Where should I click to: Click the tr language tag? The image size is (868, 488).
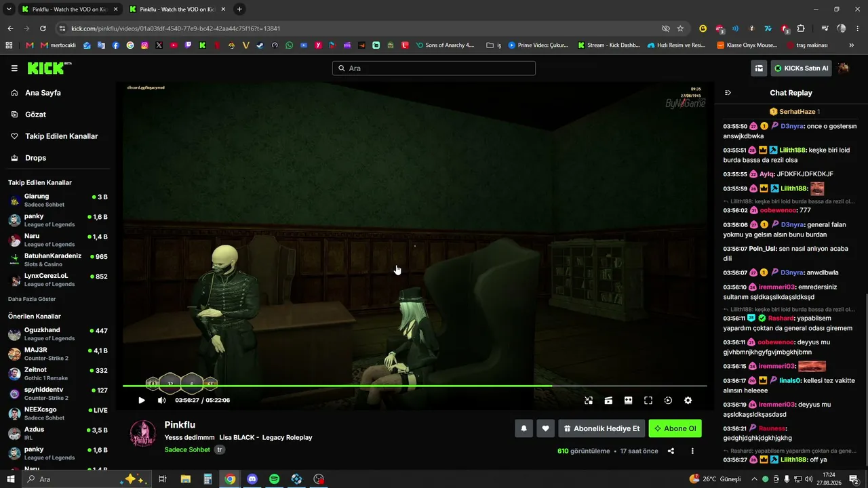[220, 449]
